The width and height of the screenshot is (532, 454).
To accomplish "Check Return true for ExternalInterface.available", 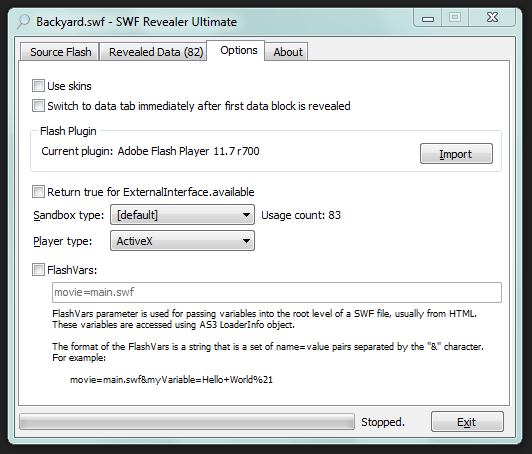I will click(38, 192).
